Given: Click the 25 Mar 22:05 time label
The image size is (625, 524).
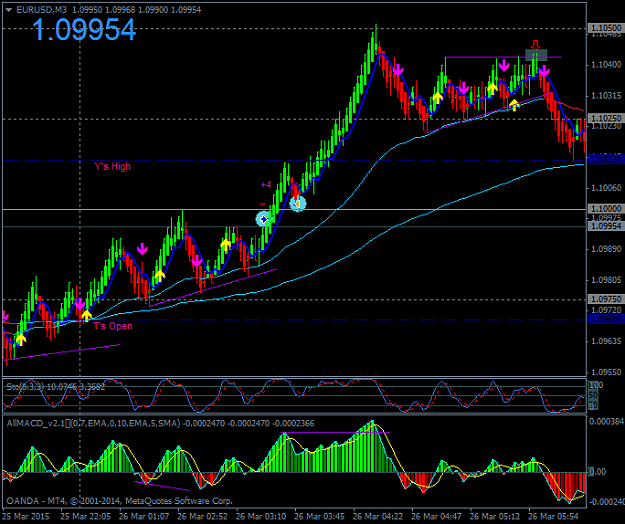Looking at the screenshot, I should click(85, 516).
